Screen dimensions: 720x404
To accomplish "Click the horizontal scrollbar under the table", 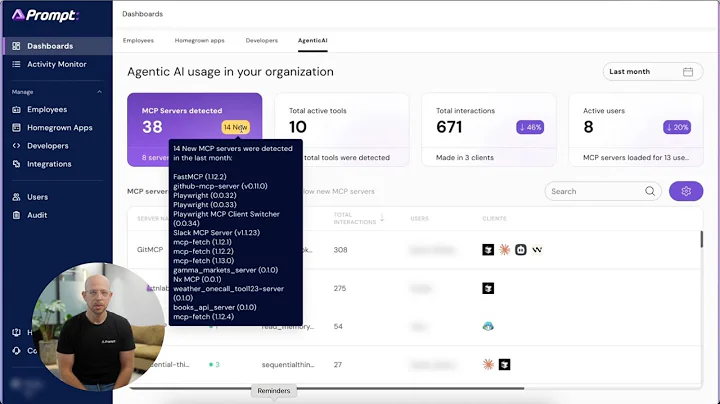I will click(x=326, y=388).
